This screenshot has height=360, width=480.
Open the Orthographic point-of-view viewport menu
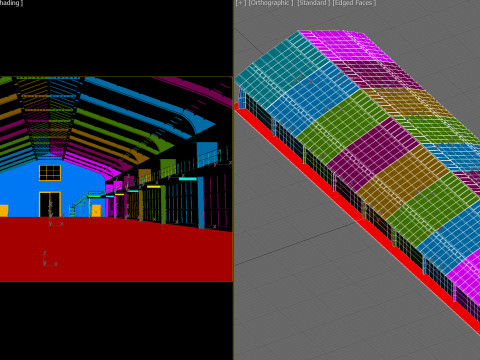(x=271, y=3)
